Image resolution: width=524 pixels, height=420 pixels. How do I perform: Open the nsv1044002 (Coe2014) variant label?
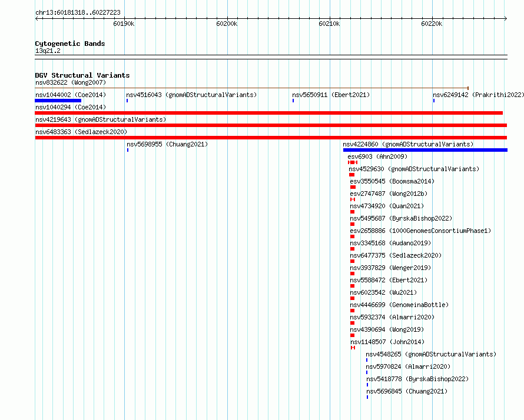click(71, 95)
